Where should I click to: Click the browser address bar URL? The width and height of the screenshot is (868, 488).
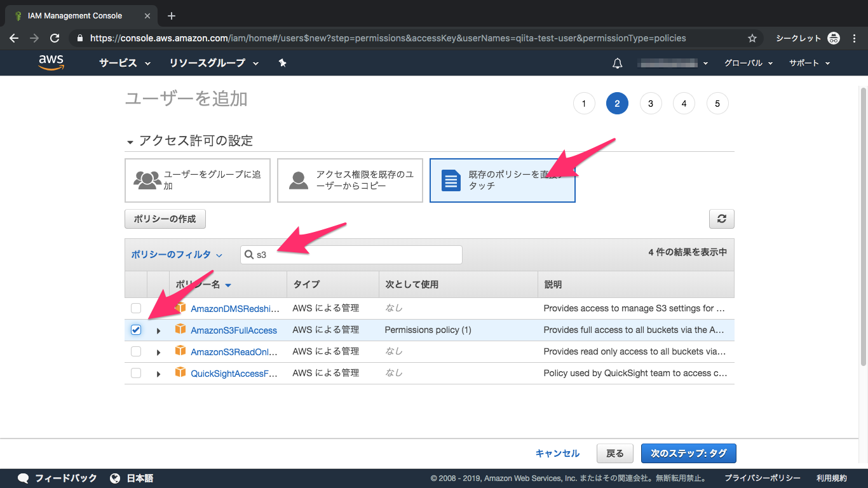[388, 38]
